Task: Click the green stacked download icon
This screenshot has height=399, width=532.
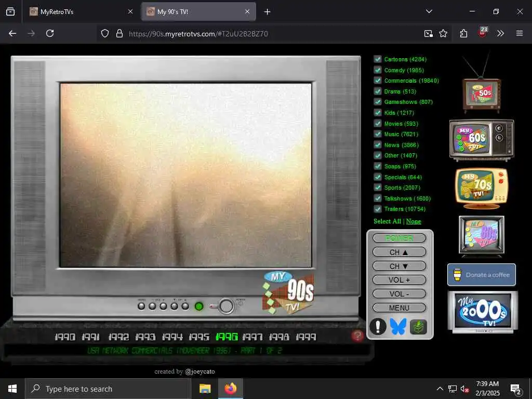Action: click(418, 327)
